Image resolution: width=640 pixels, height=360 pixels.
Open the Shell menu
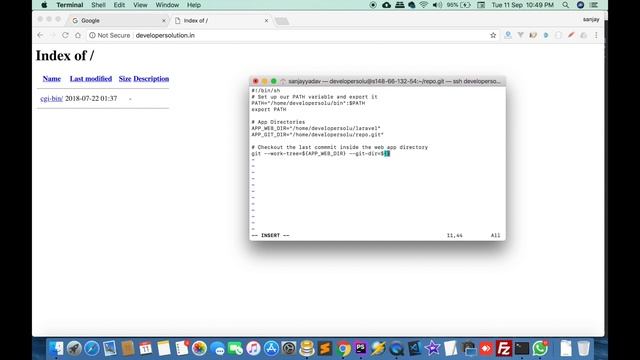98,5
